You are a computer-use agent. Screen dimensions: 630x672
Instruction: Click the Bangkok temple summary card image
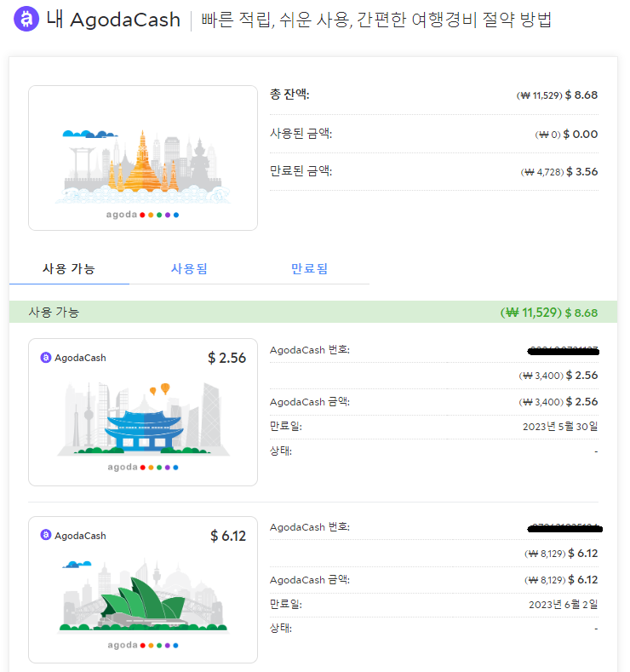(143, 158)
